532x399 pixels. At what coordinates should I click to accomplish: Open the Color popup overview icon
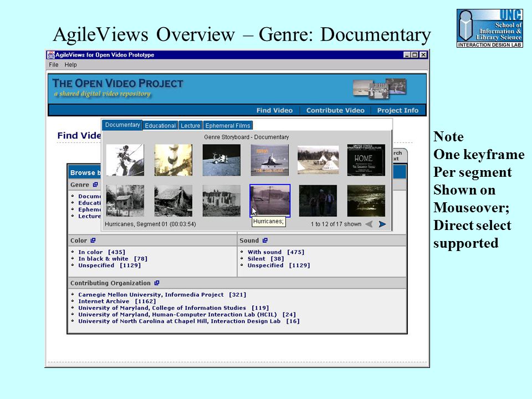[x=93, y=240]
